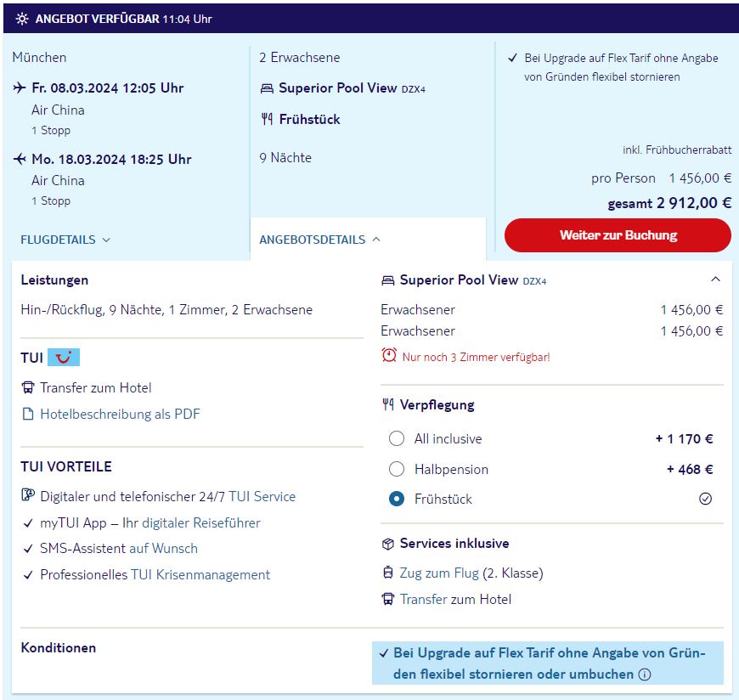Click the sun icon beside Angebot verfügbar
Image resolution: width=739 pixels, height=700 pixels.
click(x=22, y=19)
